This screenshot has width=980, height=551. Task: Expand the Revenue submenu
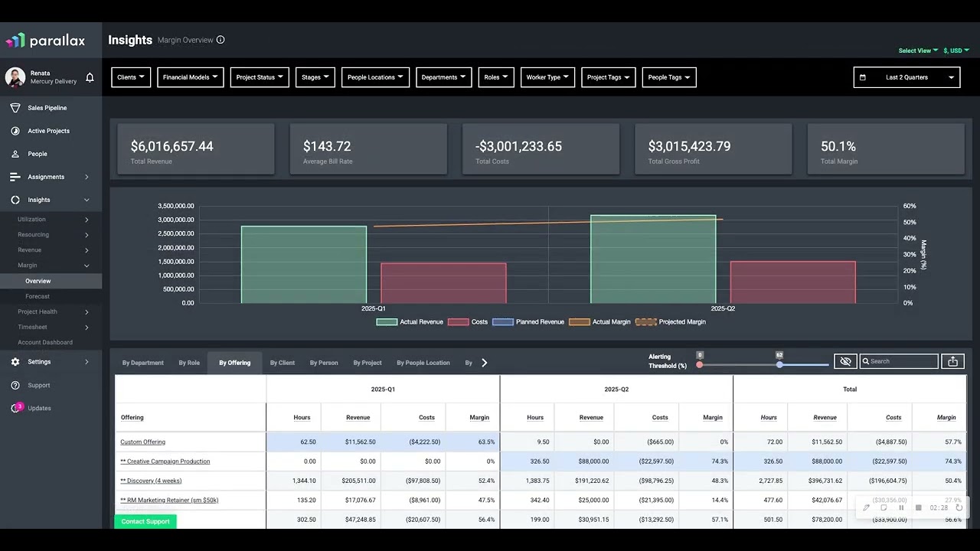[x=51, y=250]
